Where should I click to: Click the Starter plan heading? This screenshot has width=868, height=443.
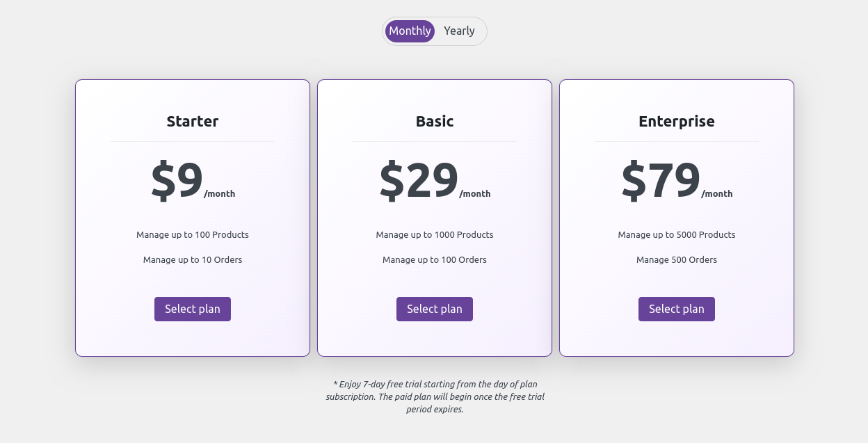[x=193, y=121]
